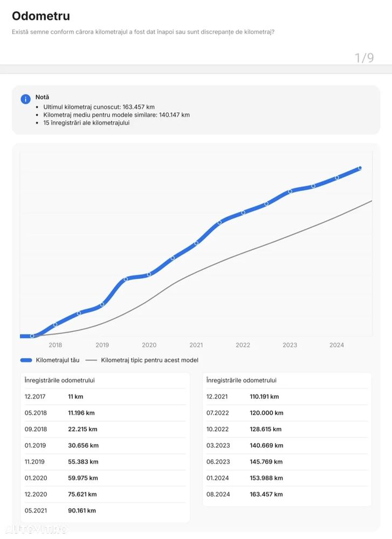Click the blue legend swatch for Kilometrajul tău
The image size is (392, 539).
coord(26,360)
